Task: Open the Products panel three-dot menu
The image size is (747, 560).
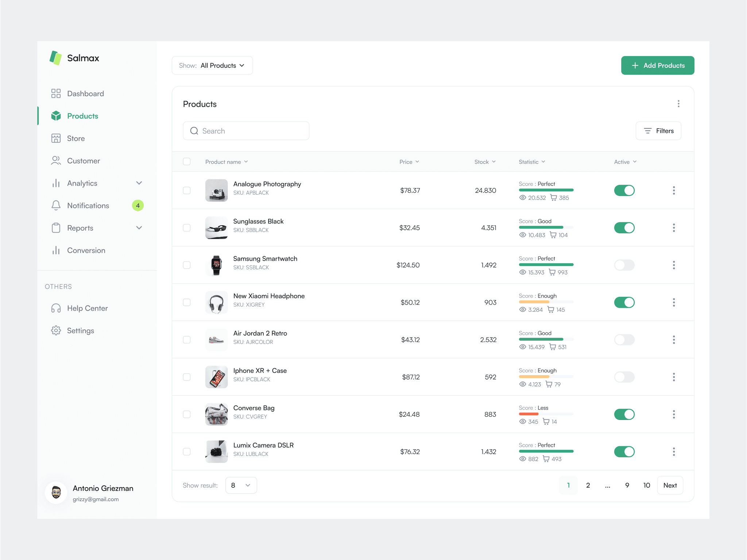Action: 678,104
